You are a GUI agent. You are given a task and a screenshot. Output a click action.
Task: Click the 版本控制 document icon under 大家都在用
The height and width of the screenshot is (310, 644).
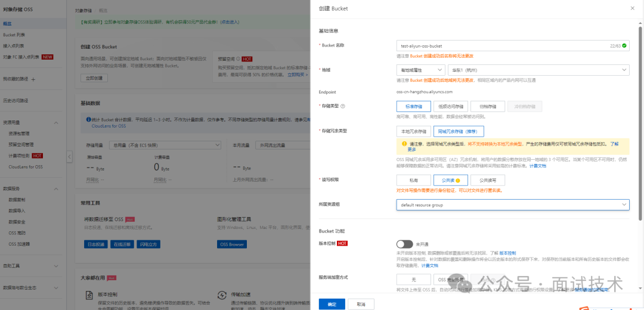point(90,295)
